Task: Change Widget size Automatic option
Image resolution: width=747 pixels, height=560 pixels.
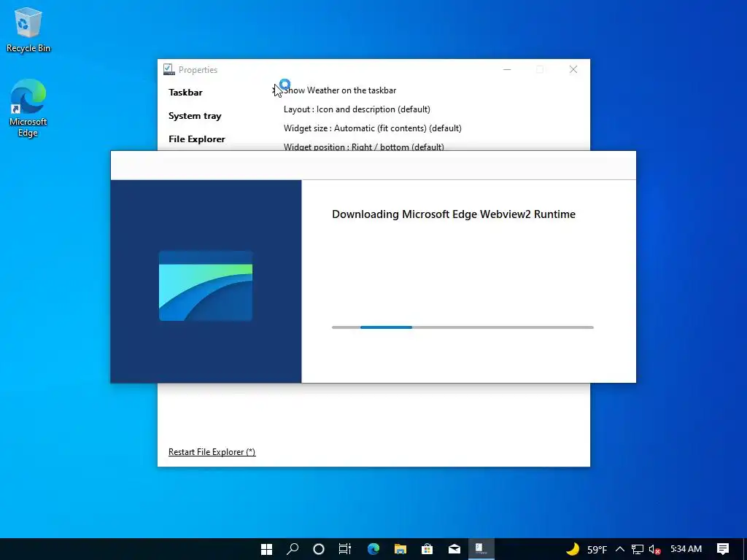Action: point(373,128)
